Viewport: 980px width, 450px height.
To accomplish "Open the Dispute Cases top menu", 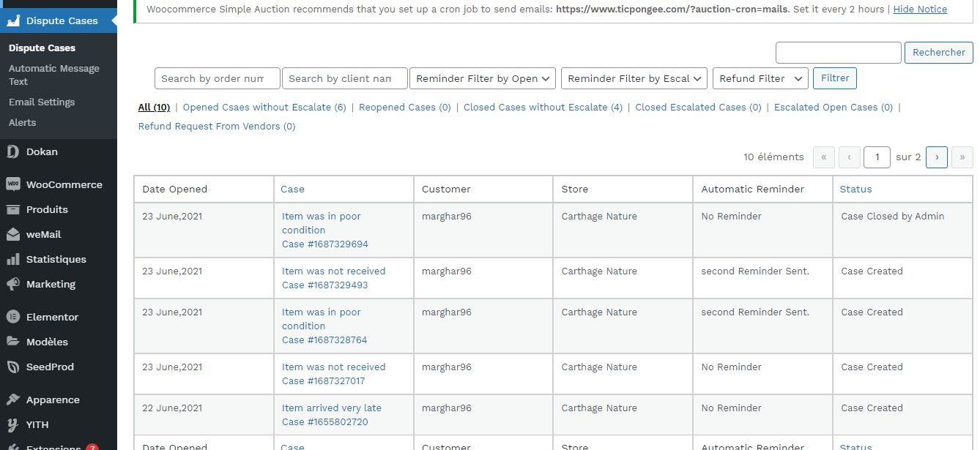I will (59, 20).
